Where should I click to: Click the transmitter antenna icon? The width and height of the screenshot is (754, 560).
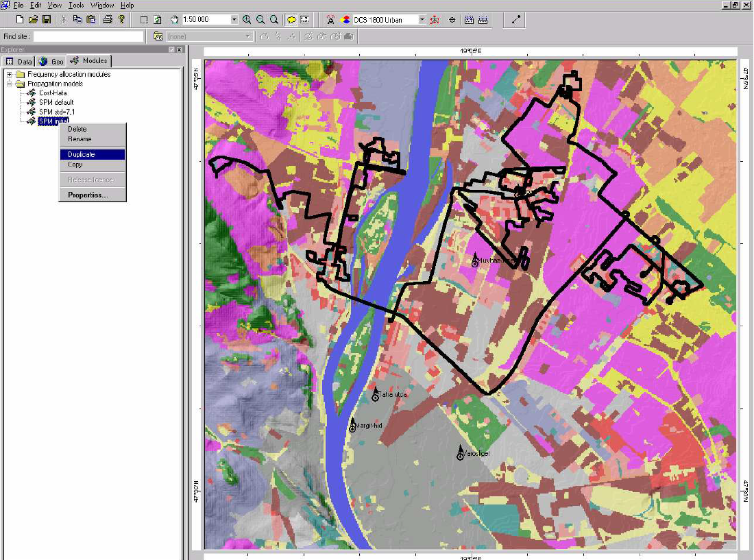coord(332,20)
